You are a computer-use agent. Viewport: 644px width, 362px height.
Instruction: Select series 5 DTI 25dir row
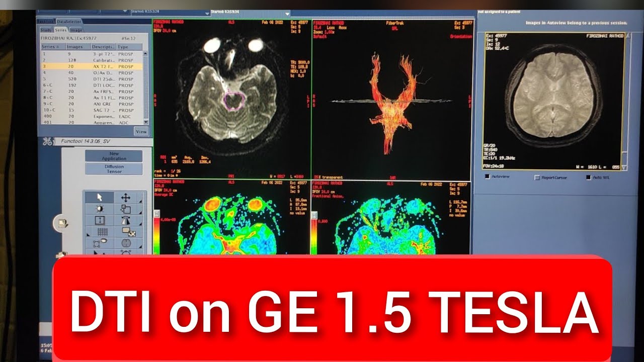tap(92, 79)
